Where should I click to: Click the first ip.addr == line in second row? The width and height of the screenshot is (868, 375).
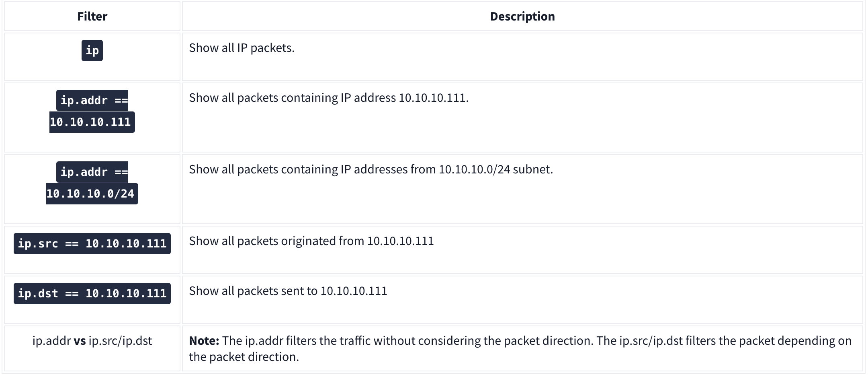[92, 100]
